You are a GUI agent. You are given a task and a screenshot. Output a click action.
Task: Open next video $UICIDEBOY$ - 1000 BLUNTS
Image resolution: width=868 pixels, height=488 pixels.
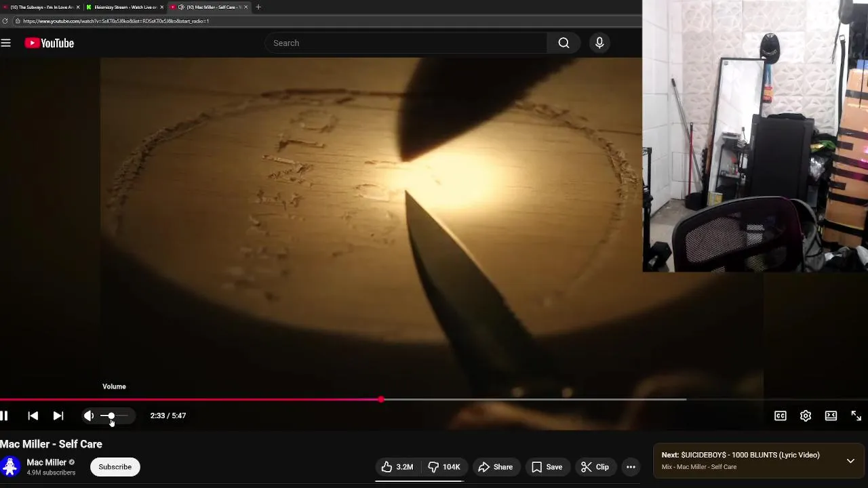point(741,455)
